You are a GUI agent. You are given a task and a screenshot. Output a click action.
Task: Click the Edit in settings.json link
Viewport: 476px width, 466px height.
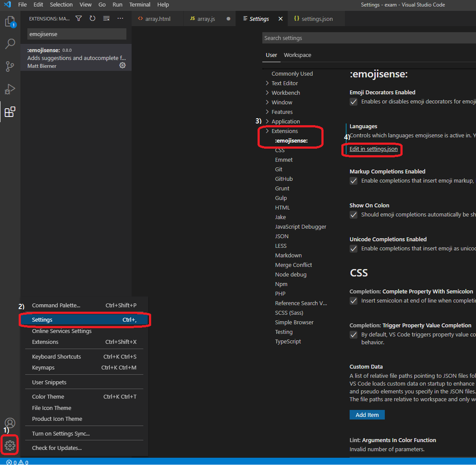click(x=374, y=149)
